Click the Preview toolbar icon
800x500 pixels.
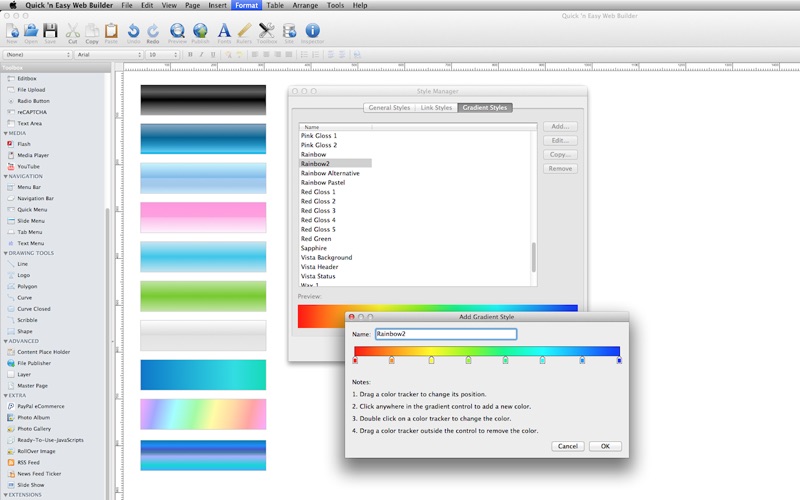(x=177, y=32)
